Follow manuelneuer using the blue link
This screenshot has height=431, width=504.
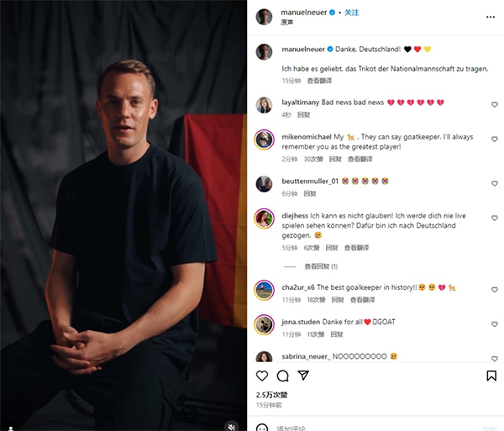(352, 13)
